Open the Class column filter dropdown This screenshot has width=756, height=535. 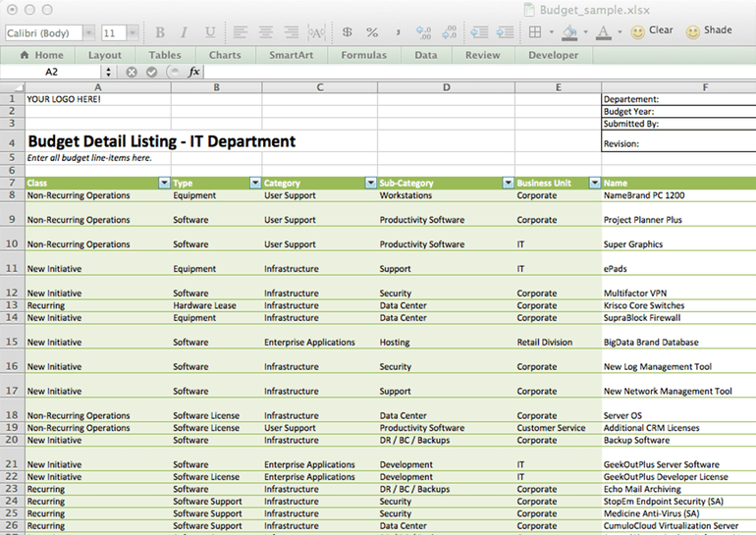(164, 183)
